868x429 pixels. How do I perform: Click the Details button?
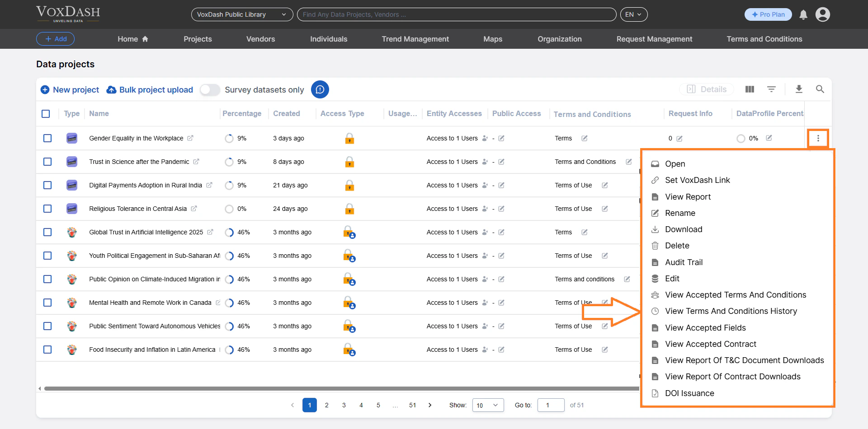(x=707, y=89)
